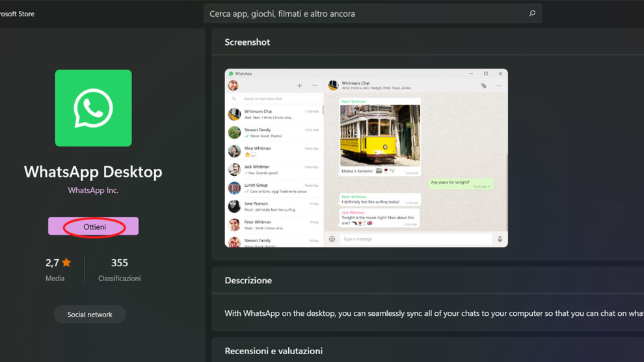Click the yellow tram photo in the chat
644x362 pixels.
pyautogui.click(x=380, y=135)
